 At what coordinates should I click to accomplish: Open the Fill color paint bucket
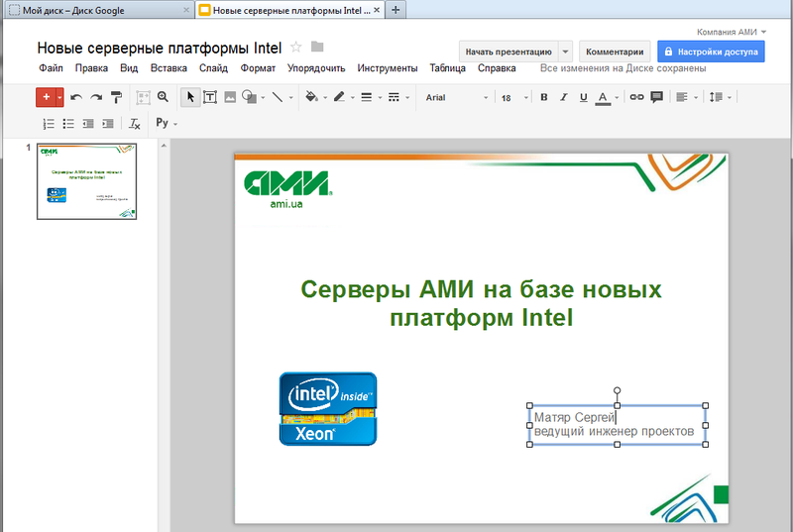311,97
